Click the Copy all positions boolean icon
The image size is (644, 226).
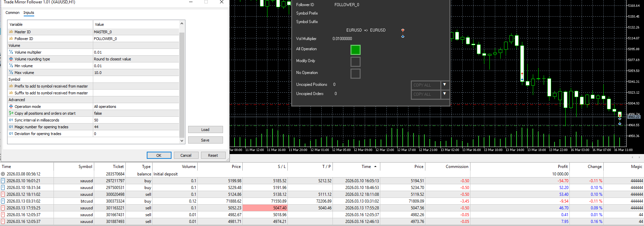tap(11, 113)
